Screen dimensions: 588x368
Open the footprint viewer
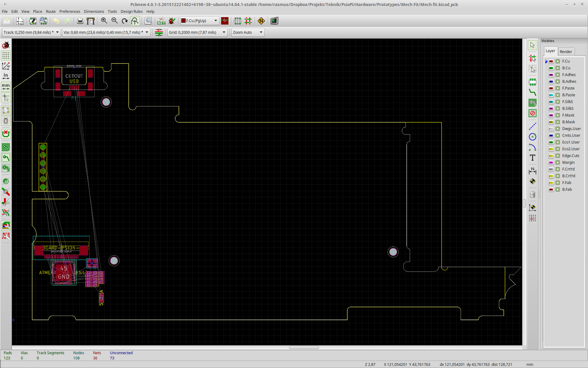pos(43,21)
